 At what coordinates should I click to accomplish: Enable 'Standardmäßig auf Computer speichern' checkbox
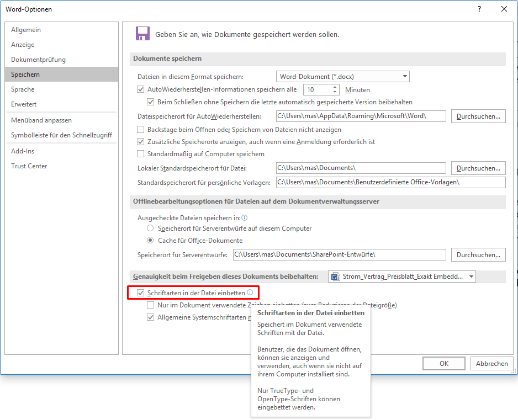(141, 154)
